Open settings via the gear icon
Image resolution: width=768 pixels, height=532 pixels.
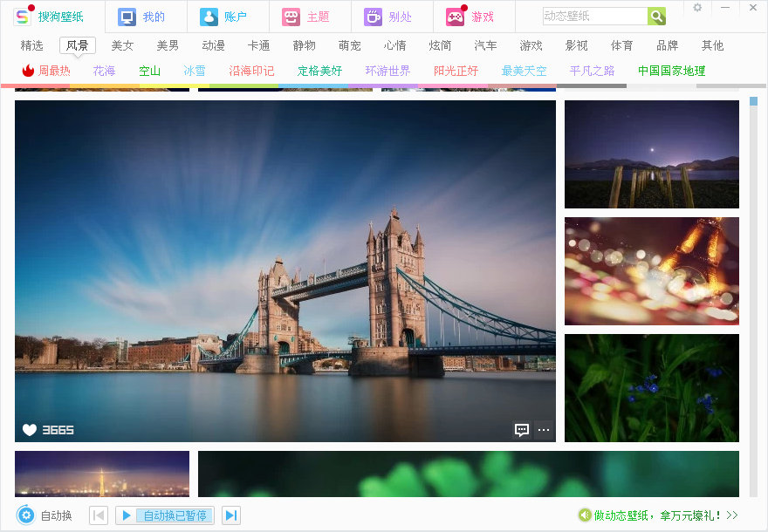tap(697, 8)
